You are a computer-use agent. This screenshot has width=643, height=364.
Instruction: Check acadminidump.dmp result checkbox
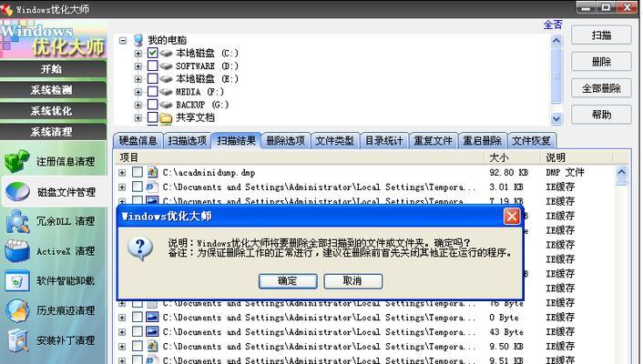tap(137, 172)
